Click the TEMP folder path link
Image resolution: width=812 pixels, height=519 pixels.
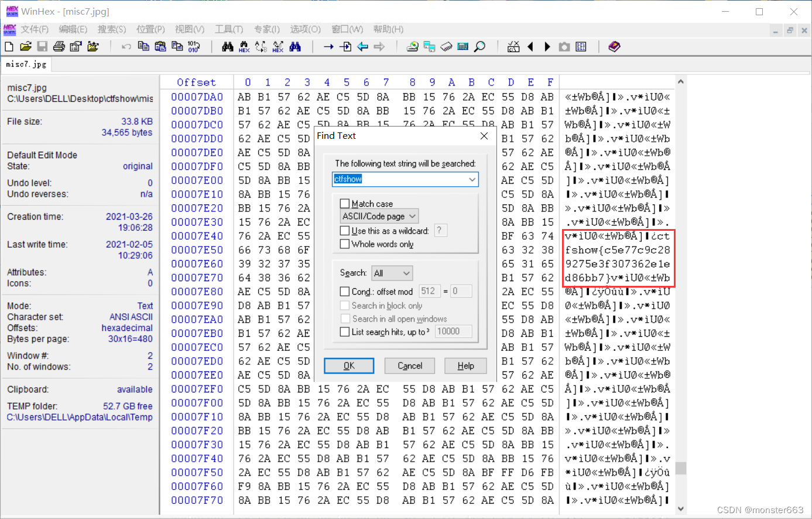tap(80, 417)
